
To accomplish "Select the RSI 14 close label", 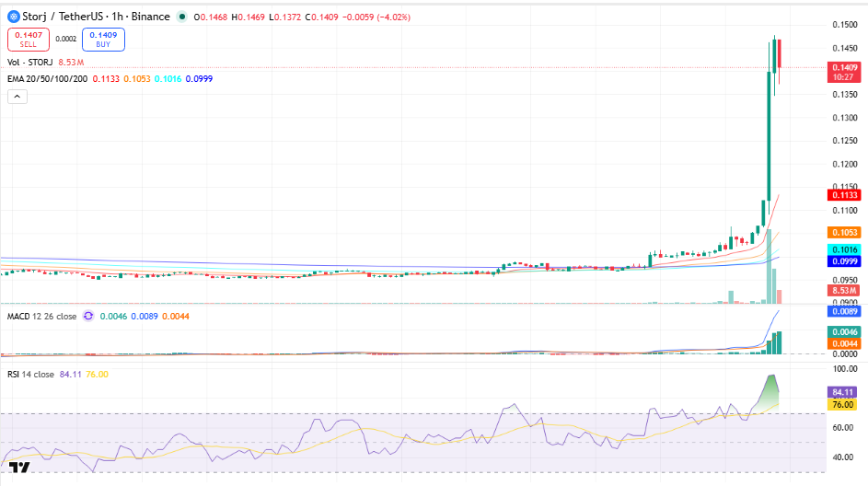I will (30, 375).
